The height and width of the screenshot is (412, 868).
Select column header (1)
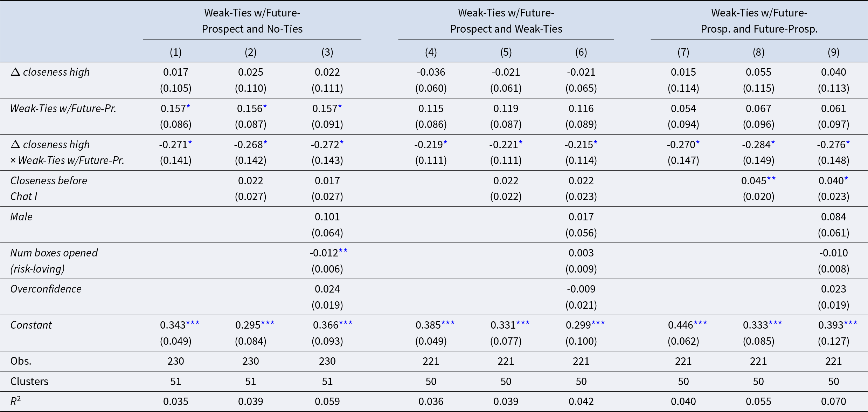point(176,52)
